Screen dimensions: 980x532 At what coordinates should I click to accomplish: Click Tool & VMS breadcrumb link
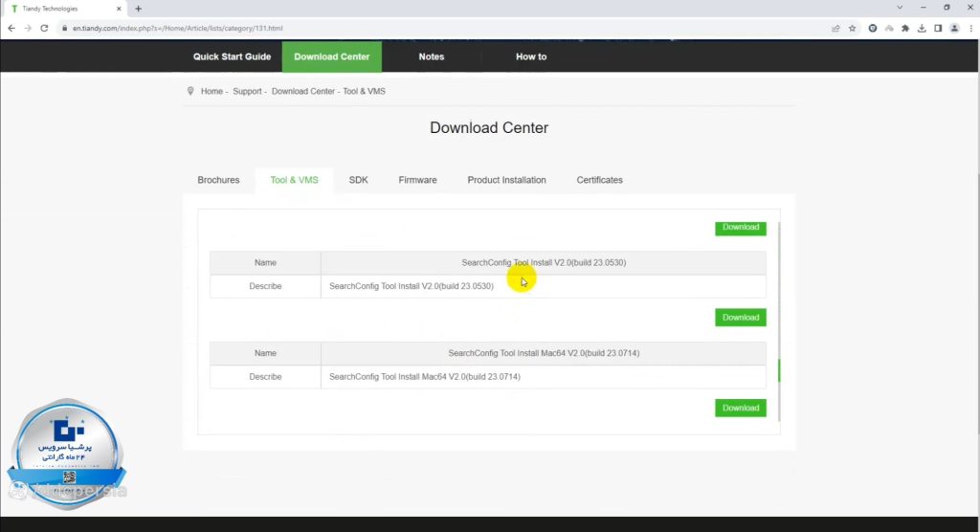tap(364, 91)
